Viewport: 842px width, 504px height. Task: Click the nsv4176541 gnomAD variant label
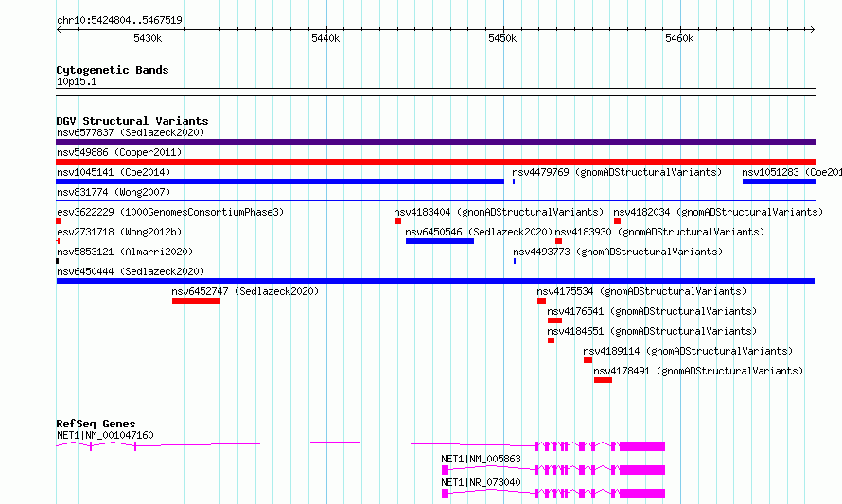(x=652, y=311)
